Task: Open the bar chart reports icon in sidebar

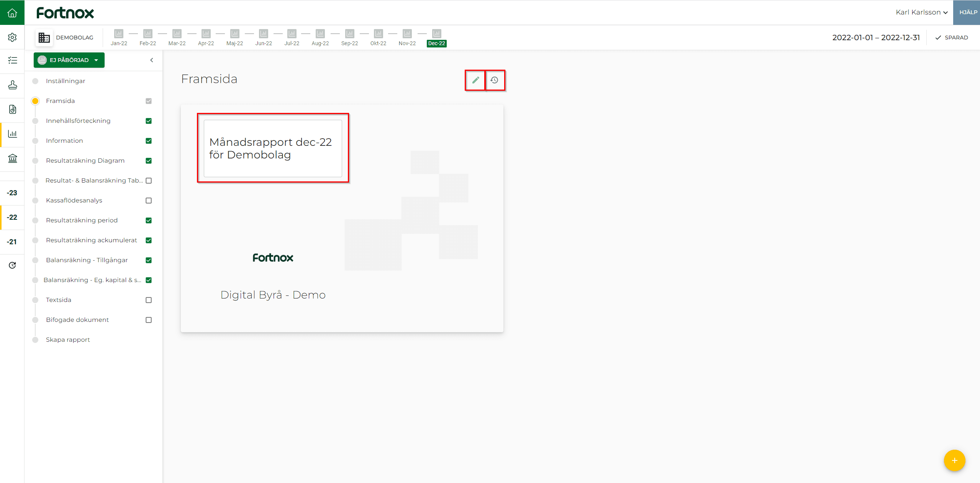Action: click(x=12, y=134)
